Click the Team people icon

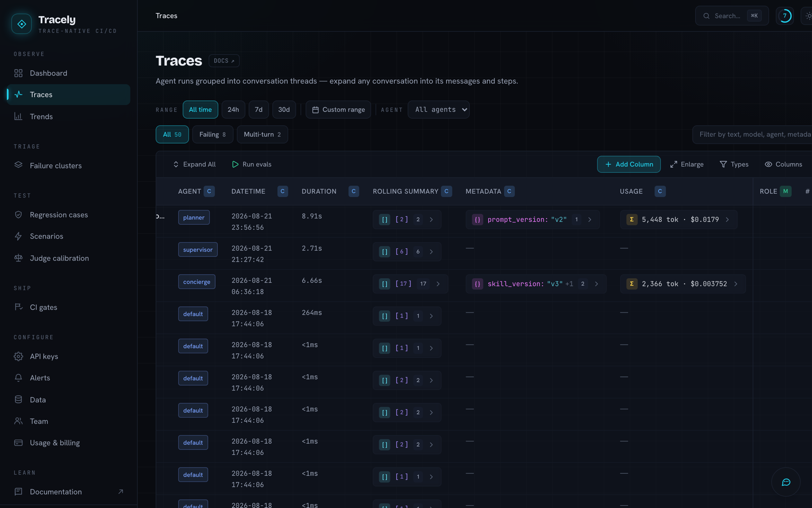tap(18, 421)
